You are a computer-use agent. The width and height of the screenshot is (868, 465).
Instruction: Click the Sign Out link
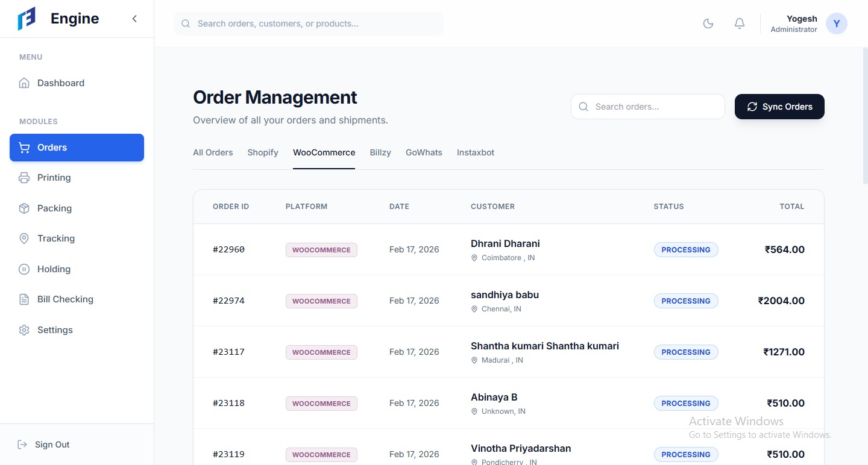(52, 445)
